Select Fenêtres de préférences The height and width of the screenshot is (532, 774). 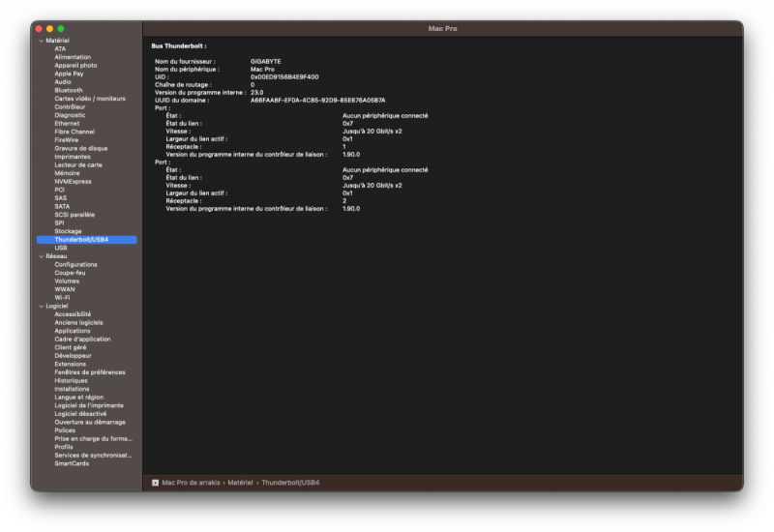tap(90, 372)
